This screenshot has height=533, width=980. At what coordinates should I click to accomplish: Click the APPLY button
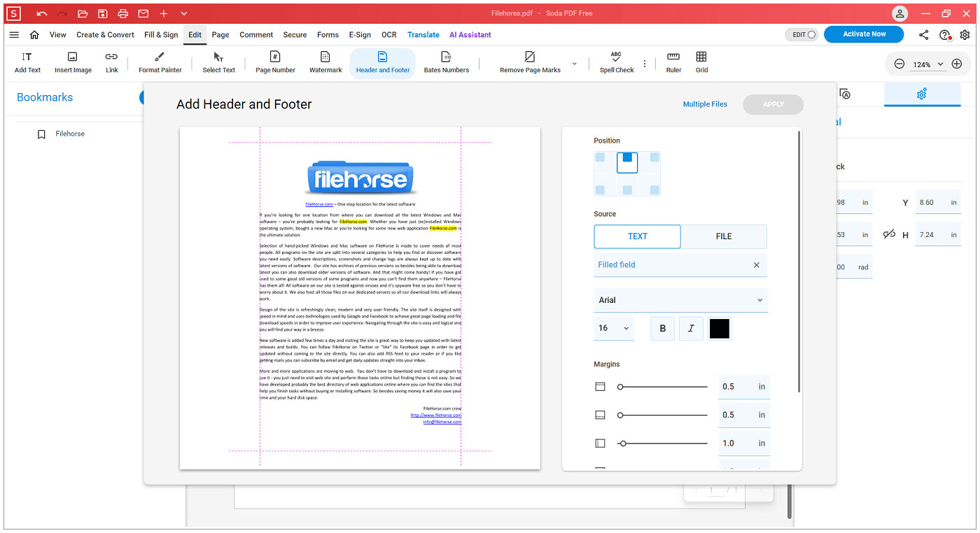tap(773, 104)
